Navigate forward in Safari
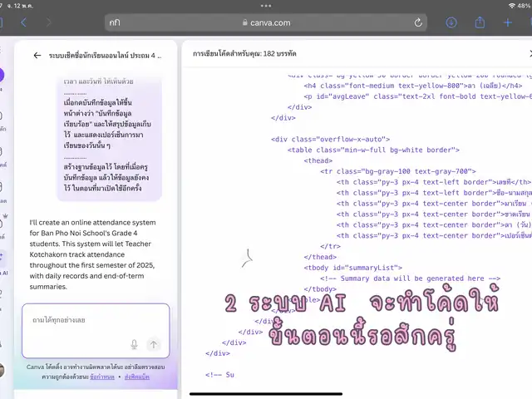Viewport: 532px width, 399px height. pos(47,22)
